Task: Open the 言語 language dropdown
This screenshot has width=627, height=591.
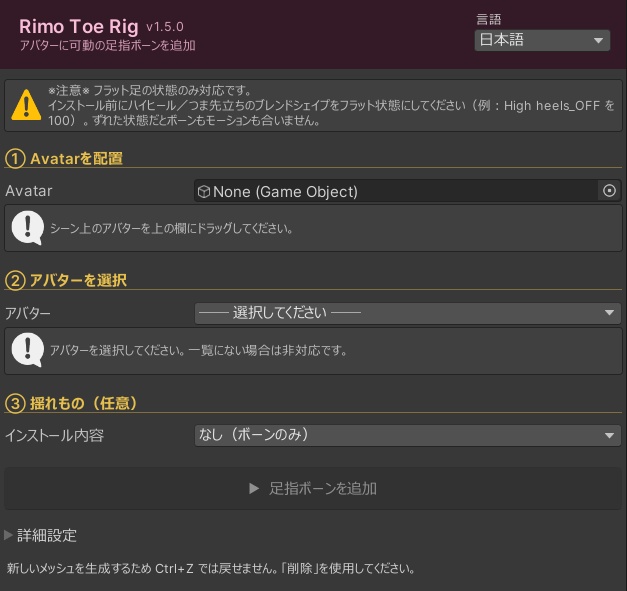Action: pos(542,40)
